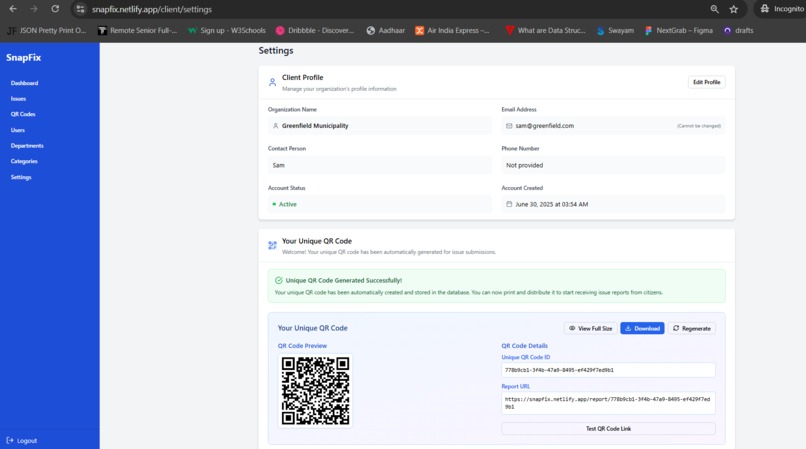The width and height of the screenshot is (806, 449).
Task: Click the QR Code Details label
Action: (524, 346)
